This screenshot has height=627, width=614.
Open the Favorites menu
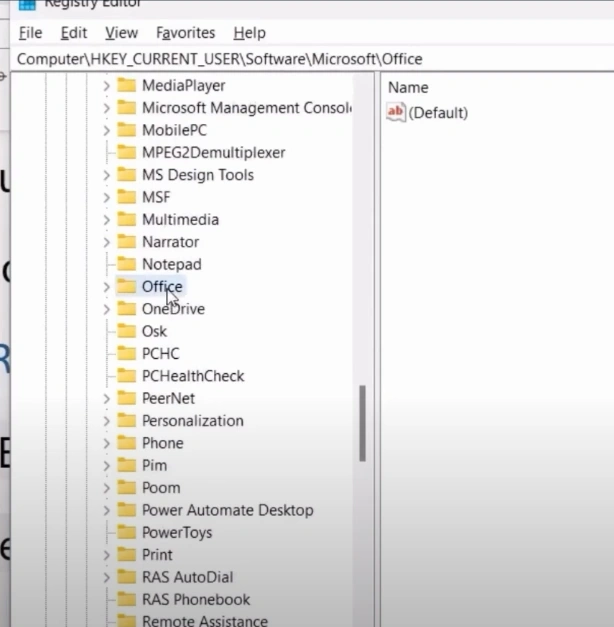186,33
